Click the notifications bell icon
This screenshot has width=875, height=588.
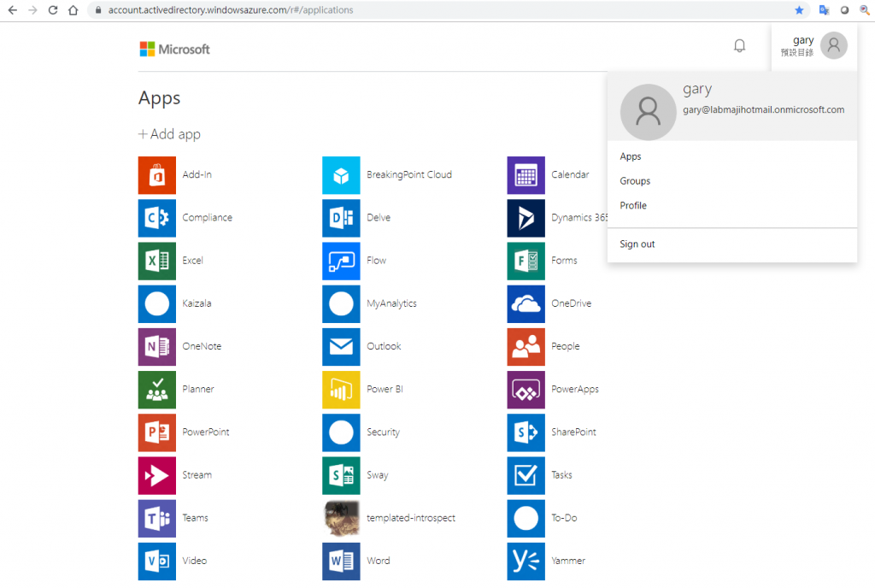[x=739, y=46]
